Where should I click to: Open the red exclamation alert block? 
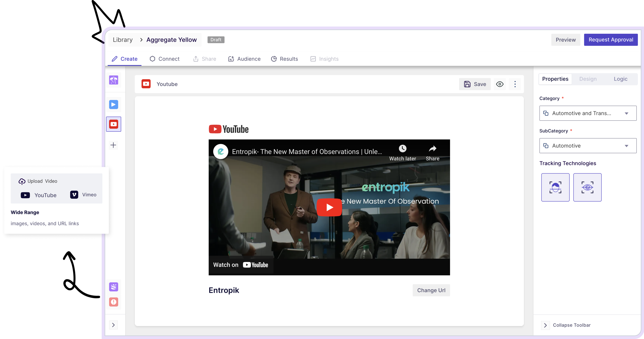113,302
